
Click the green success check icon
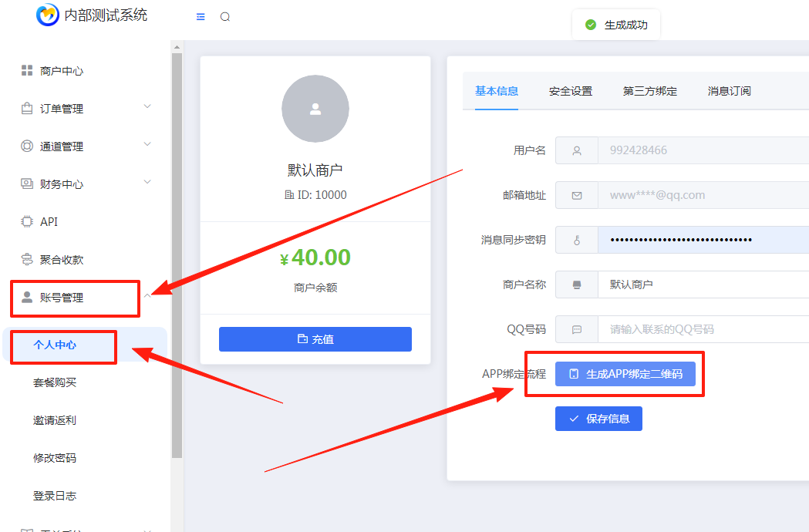tap(591, 25)
